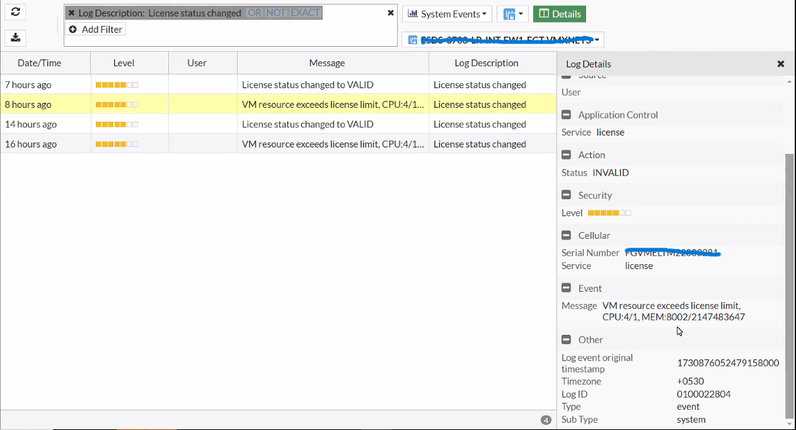Open the log location dropdown icon
This screenshot has height=430, width=796.
pos(513,14)
